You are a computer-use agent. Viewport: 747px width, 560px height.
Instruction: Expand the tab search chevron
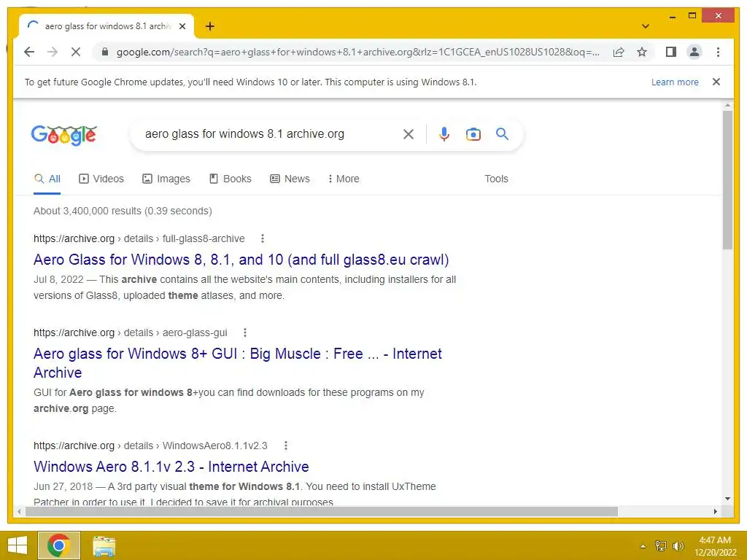pos(646,26)
